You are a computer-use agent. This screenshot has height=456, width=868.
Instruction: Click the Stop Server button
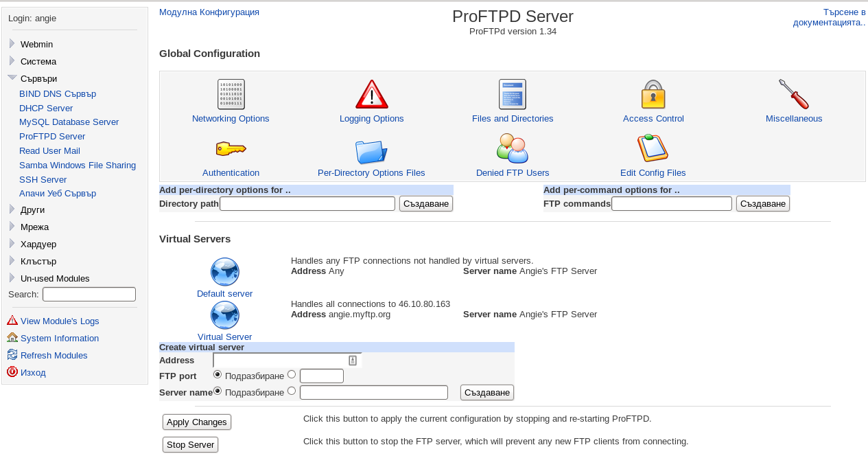coord(190,444)
